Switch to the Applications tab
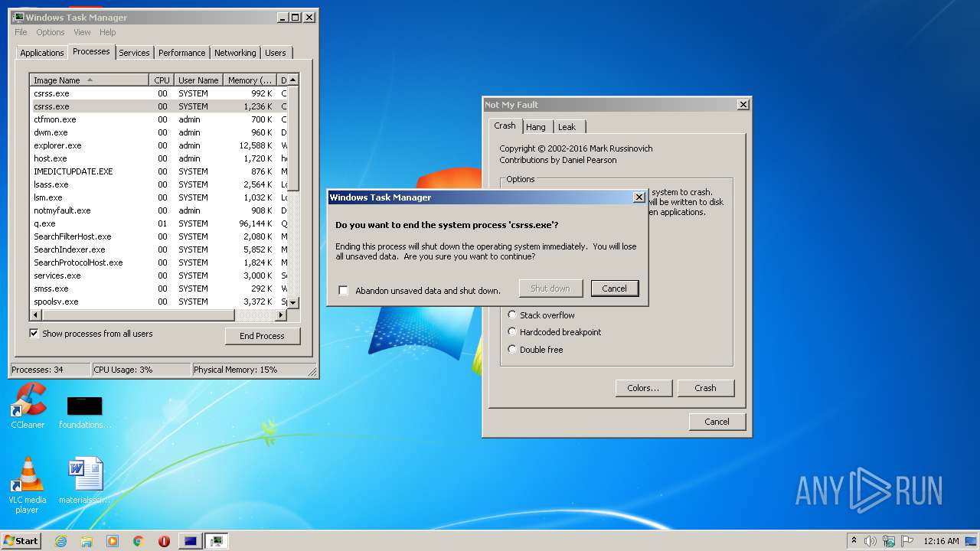This screenshot has width=980, height=551. point(41,53)
